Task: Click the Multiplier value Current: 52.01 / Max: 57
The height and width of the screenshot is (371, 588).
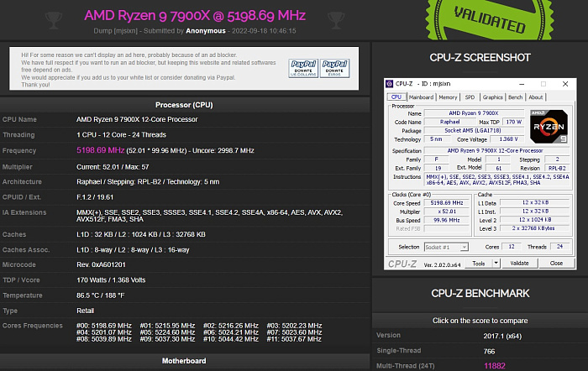Action: pos(113,167)
